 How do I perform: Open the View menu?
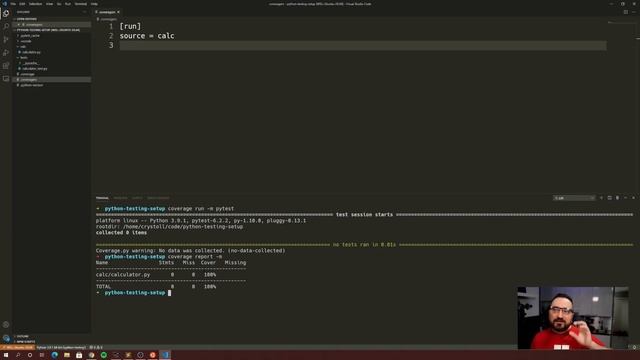click(x=49, y=4)
